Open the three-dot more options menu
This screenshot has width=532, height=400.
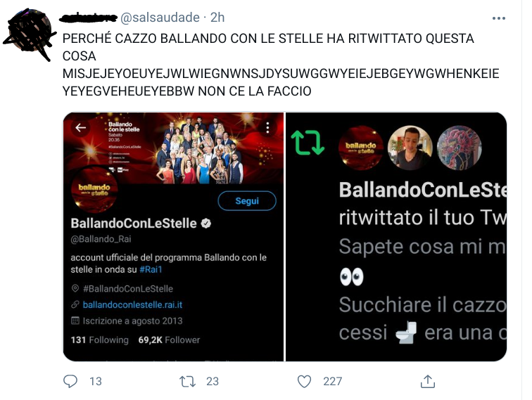point(499,18)
